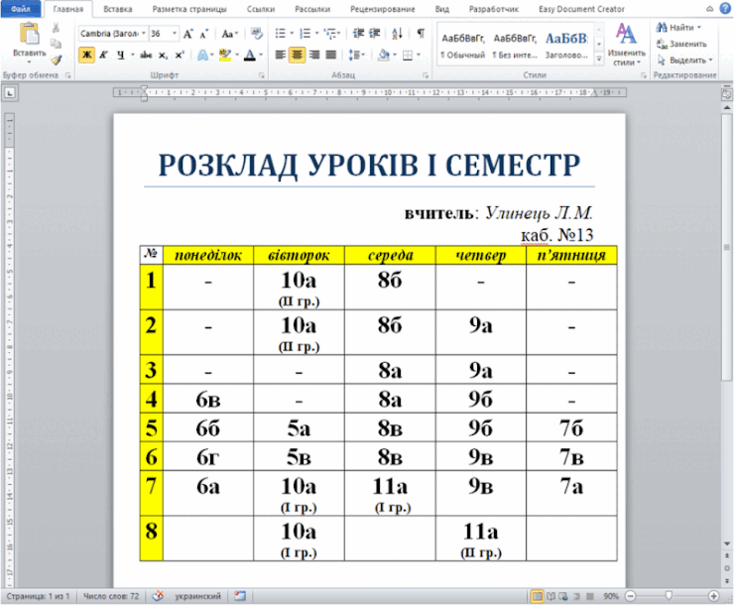Toggle center alignment button
The image size is (734, 605).
coord(297,55)
